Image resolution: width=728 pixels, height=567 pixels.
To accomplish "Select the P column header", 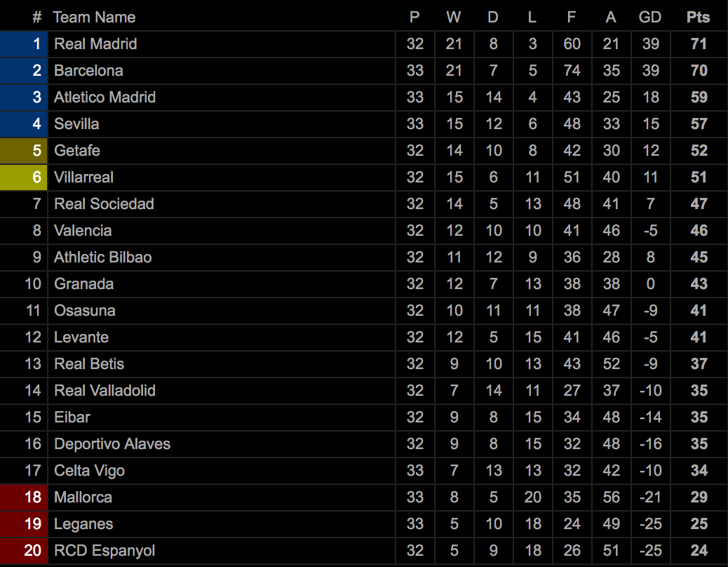I will click(x=414, y=18).
